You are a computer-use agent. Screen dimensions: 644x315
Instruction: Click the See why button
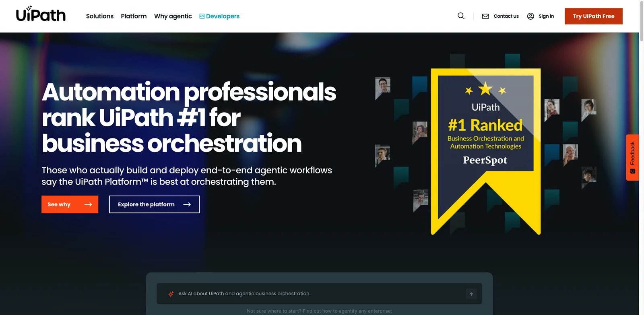[x=70, y=204]
